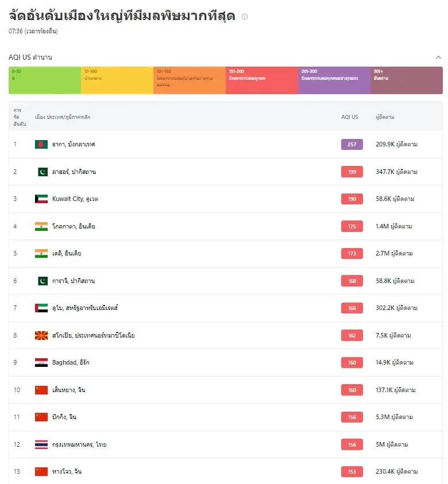Select the maroon 301+ hazardous legend block
448x484 pixels.
(406, 80)
